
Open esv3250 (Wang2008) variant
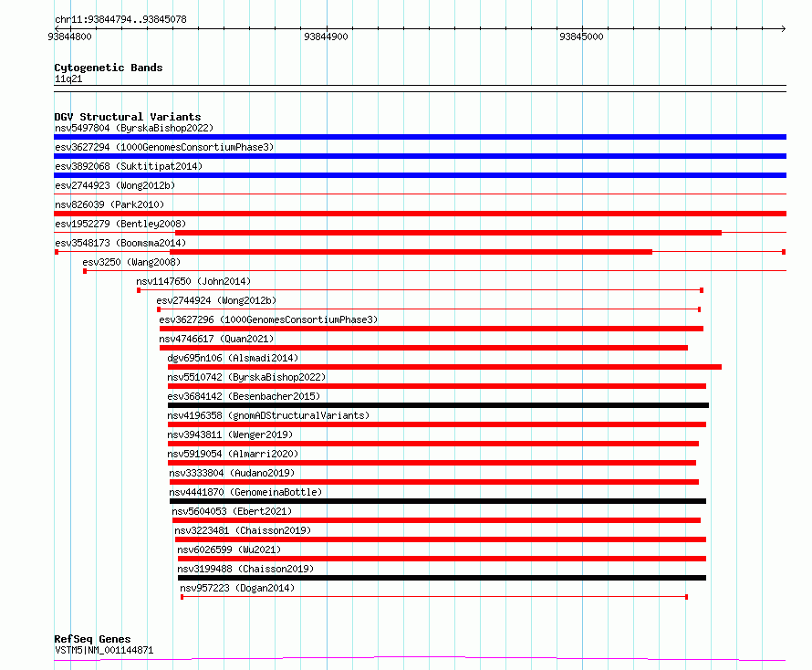pos(131,262)
